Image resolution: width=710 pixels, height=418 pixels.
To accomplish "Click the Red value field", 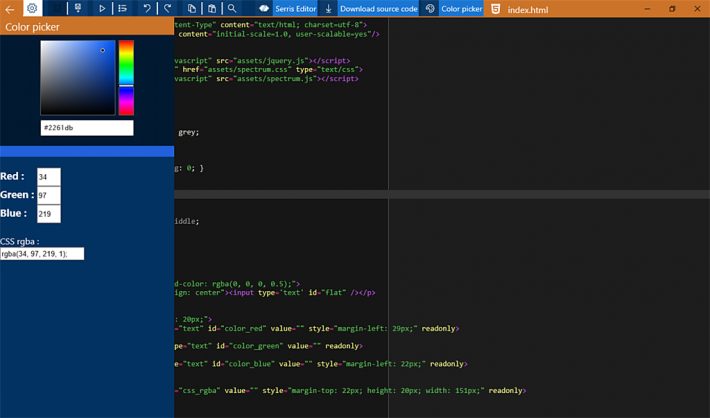I will (49, 177).
